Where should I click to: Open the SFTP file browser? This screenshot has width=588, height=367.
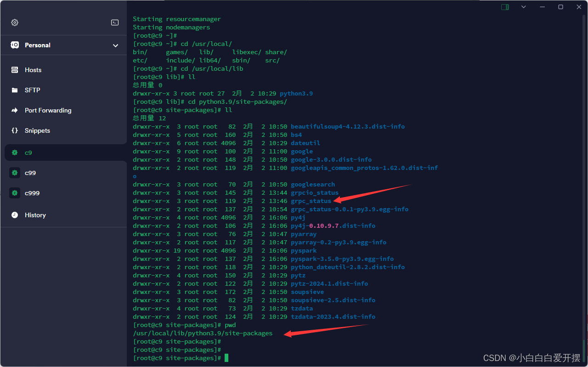32,90
